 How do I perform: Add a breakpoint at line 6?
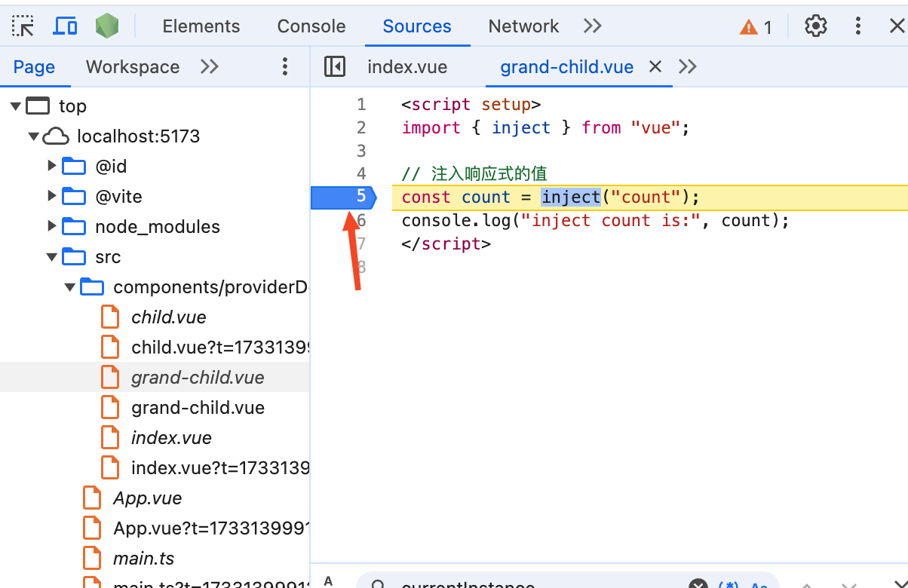coord(361,221)
